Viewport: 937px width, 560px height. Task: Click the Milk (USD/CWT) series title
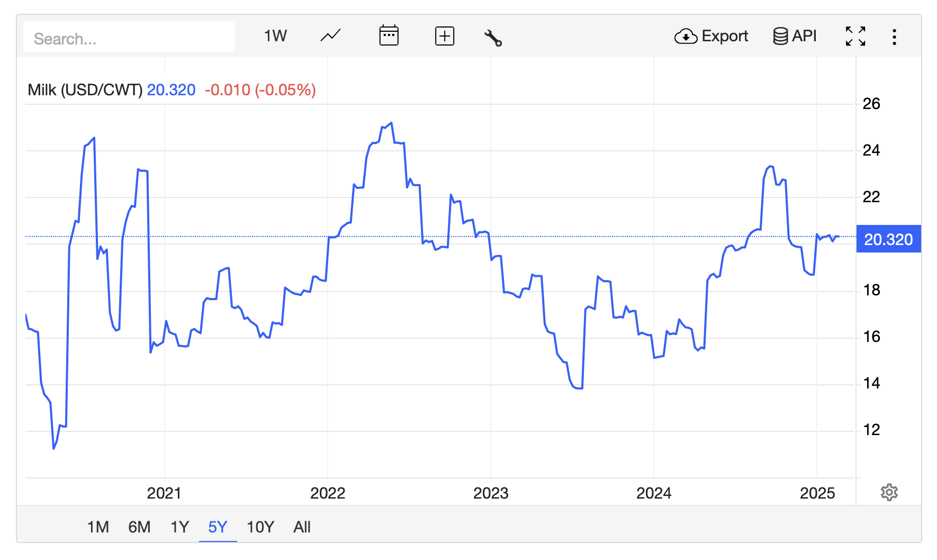click(85, 90)
